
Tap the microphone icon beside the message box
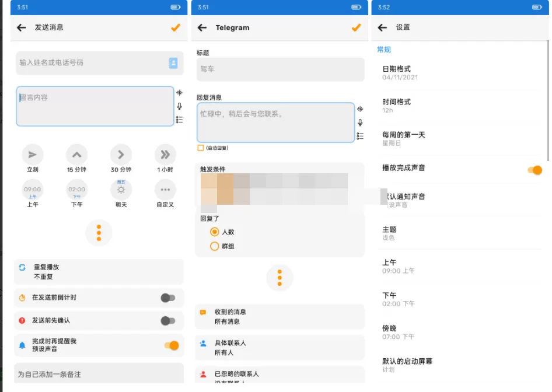[180, 106]
